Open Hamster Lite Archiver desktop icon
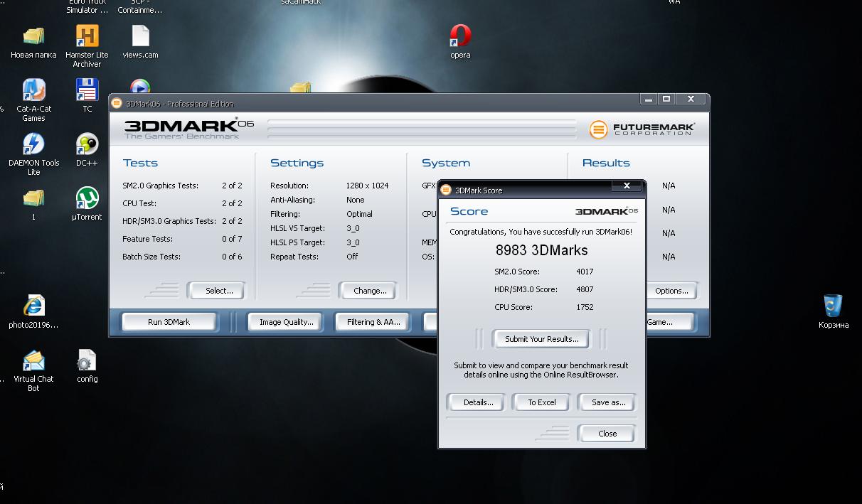Screen dimensions: 862x504 click(x=87, y=36)
